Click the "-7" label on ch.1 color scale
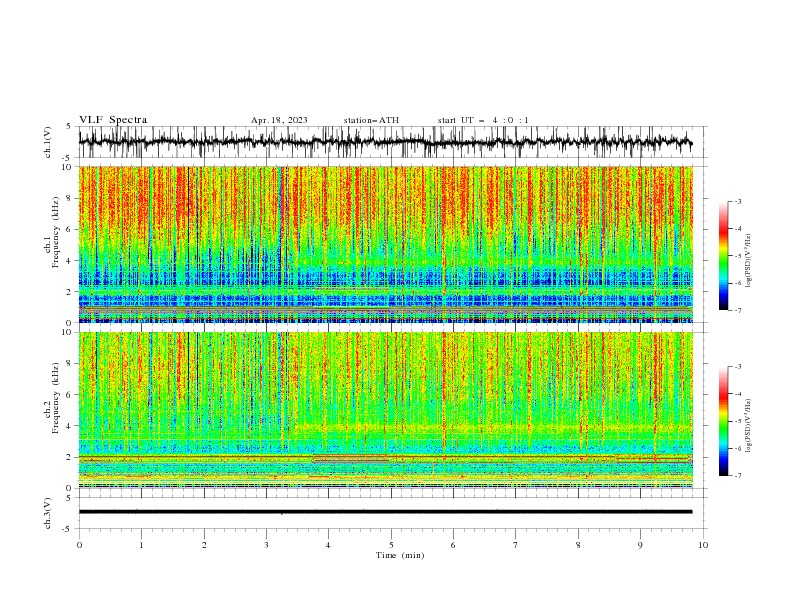Image resolution: width=792 pixels, height=612 pixels. tap(737, 310)
